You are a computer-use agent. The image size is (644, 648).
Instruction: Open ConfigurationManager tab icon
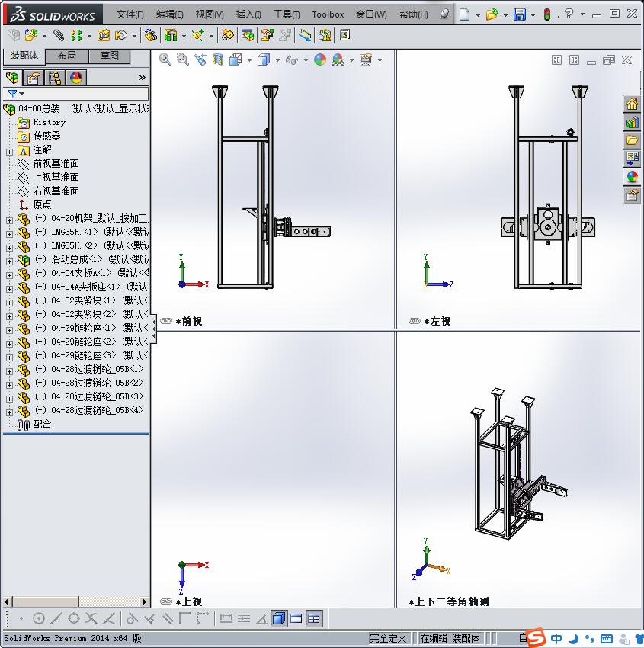click(x=55, y=77)
